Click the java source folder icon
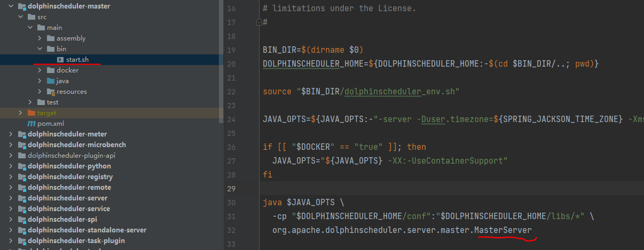 click(51, 81)
